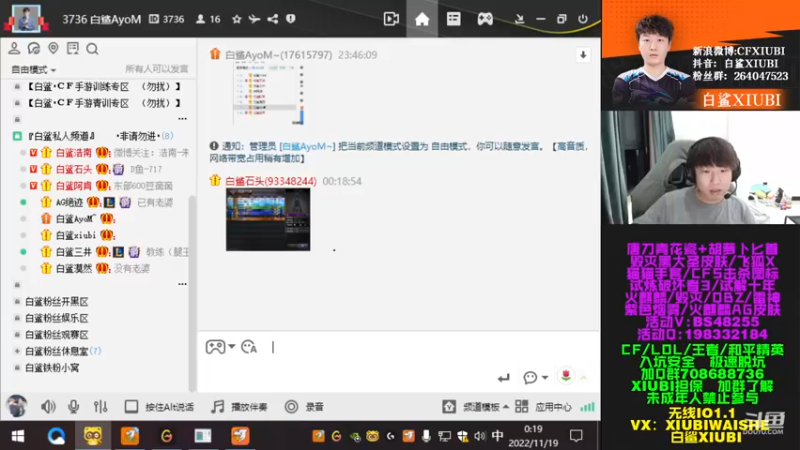
Task: Mute the speaker in bottom toolbar
Action: 48,407
